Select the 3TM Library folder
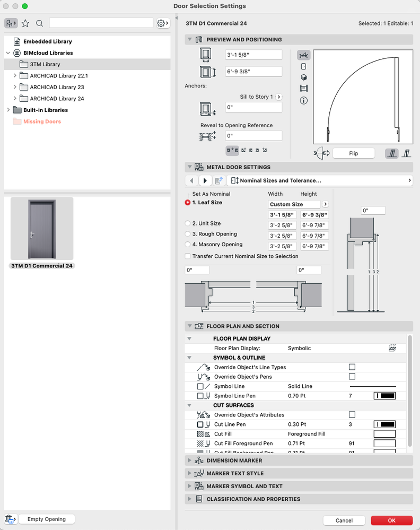The height and width of the screenshot is (530, 420). click(87, 64)
